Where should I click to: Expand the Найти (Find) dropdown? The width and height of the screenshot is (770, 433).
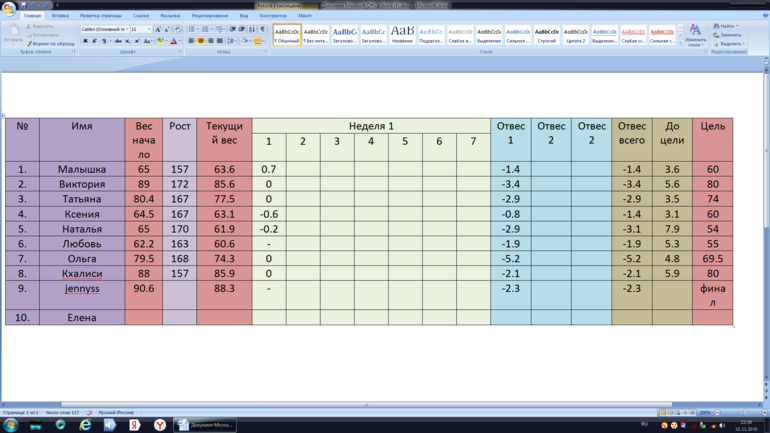click(738, 26)
